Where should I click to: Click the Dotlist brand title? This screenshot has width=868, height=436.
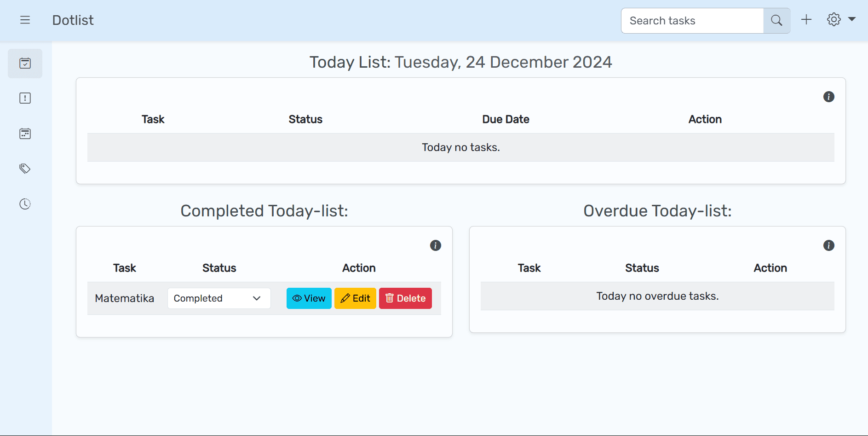click(73, 20)
